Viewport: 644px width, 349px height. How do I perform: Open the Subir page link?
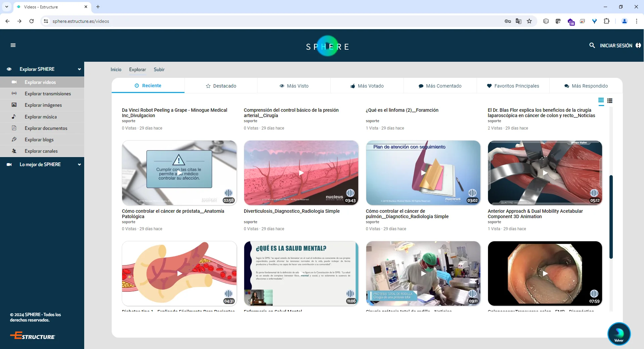point(159,69)
